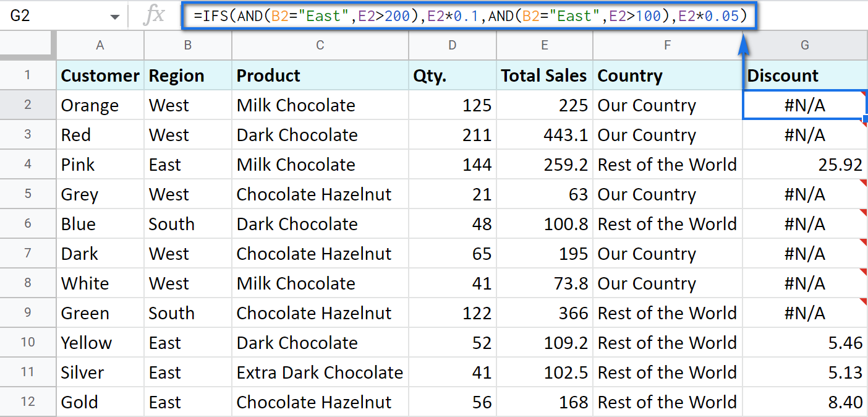Click the red note marker on cell G6
Image resolution: width=868 pixels, height=417 pixels.
coord(864,212)
